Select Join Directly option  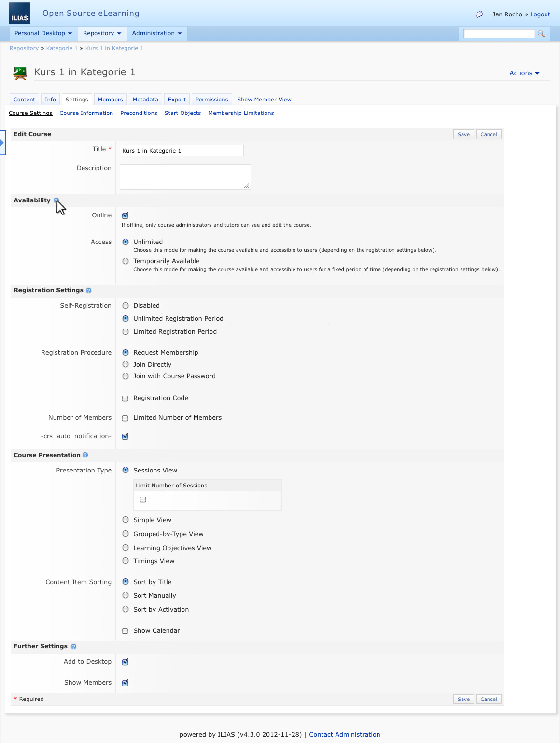coord(126,364)
